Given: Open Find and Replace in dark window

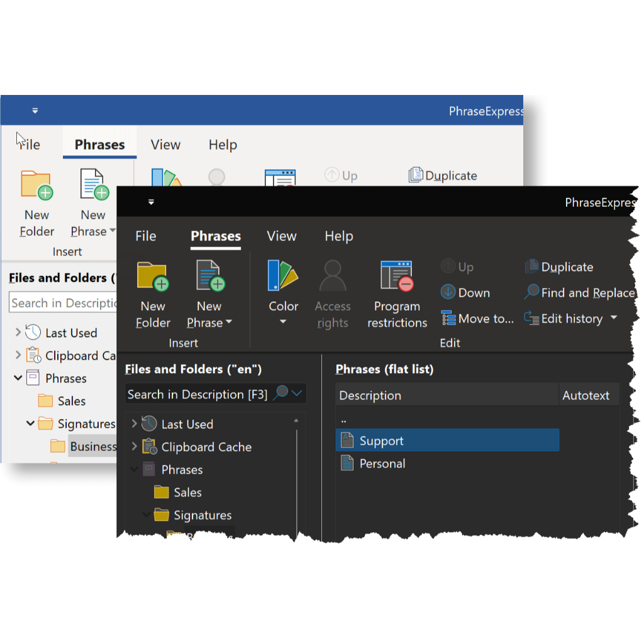Looking at the screenshot, I should pos(579,293).
